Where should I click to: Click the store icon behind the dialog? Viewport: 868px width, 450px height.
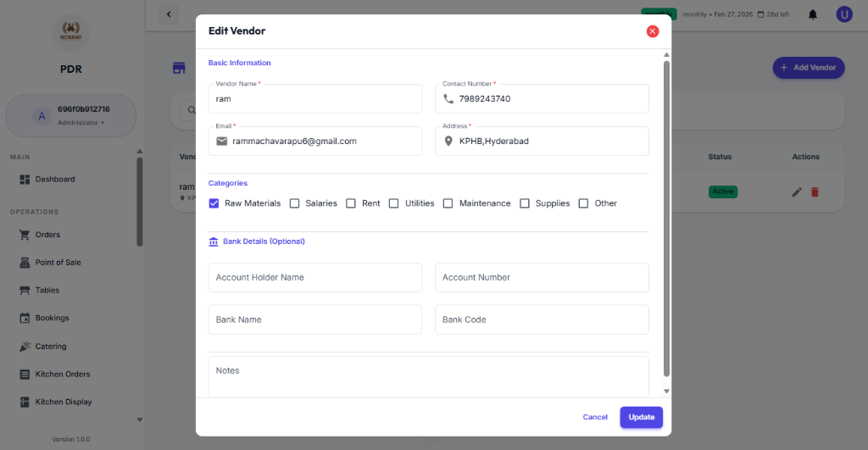(x=179, y=68)
